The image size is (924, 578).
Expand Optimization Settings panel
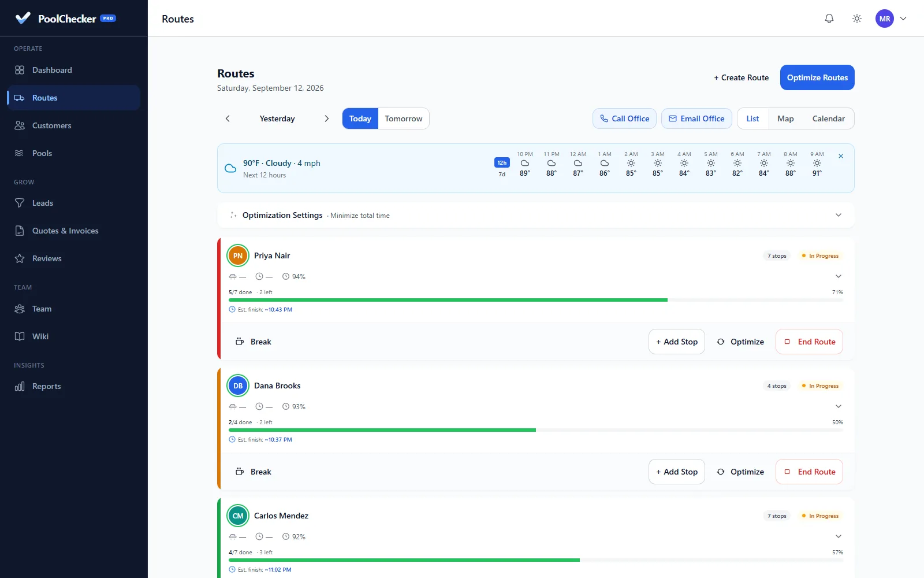coord(839,215)
